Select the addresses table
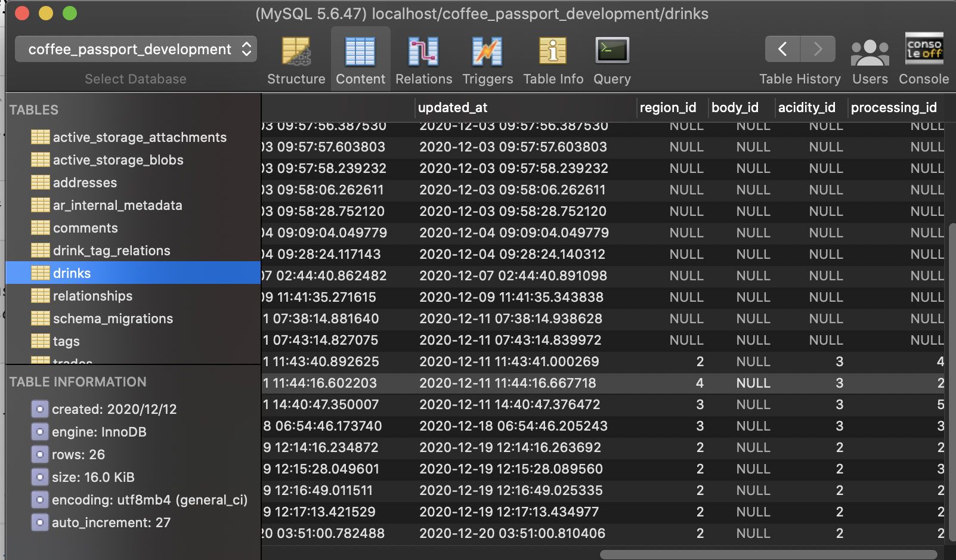956x560 pixels. 85,182
